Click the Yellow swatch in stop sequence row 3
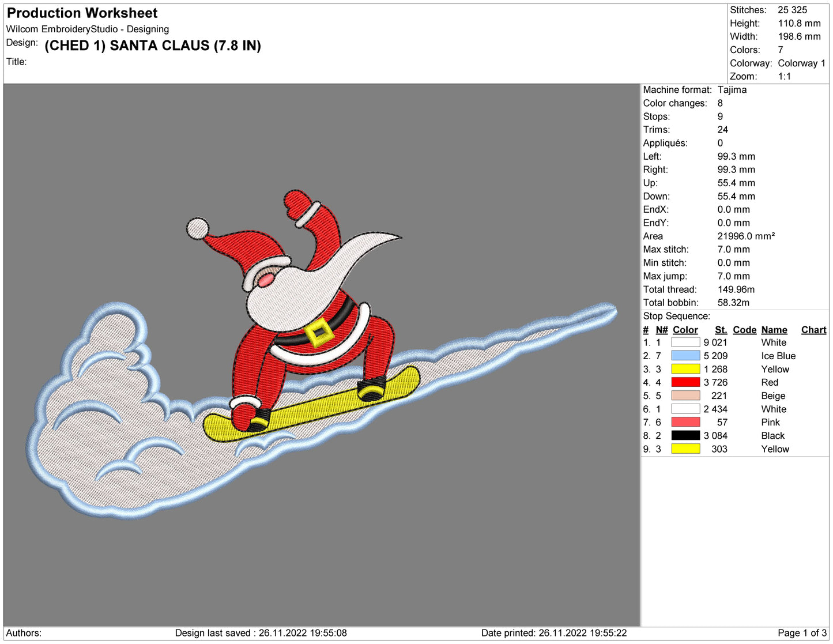Viewport: 833px width, 644px height. click(685, 369)
